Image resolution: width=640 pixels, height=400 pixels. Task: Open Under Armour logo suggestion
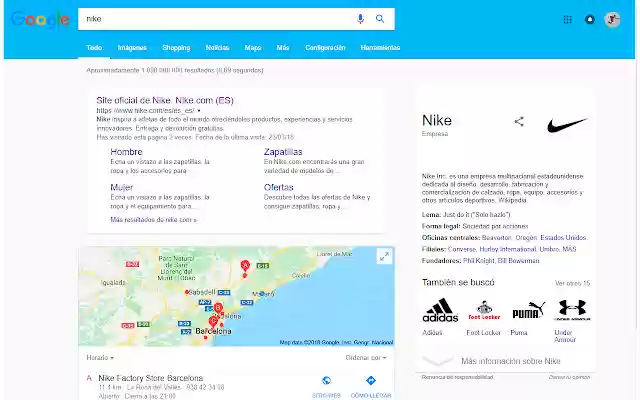572,311
